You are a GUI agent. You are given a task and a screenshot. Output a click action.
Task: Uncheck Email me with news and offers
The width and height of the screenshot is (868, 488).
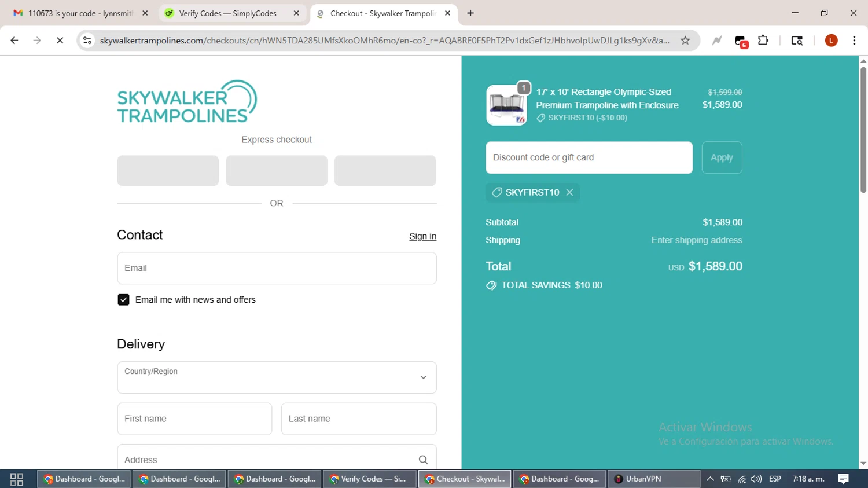[123, 300]
